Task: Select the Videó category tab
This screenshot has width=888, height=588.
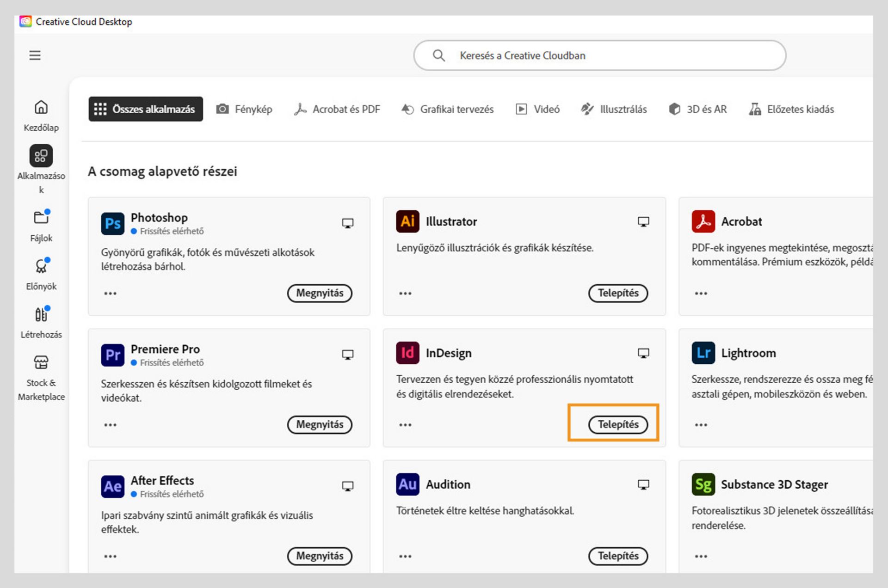Action: tap(538, 110)
